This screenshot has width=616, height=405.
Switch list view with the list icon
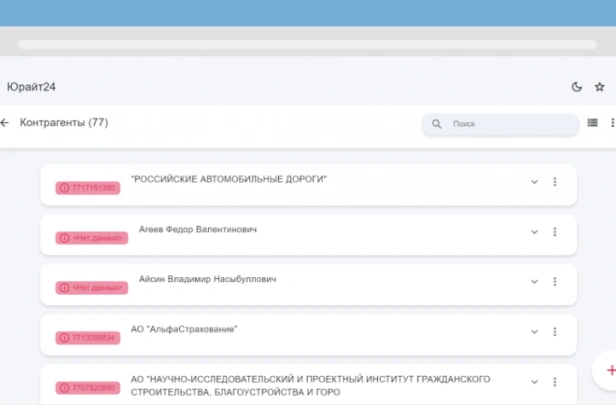[593, 123]
